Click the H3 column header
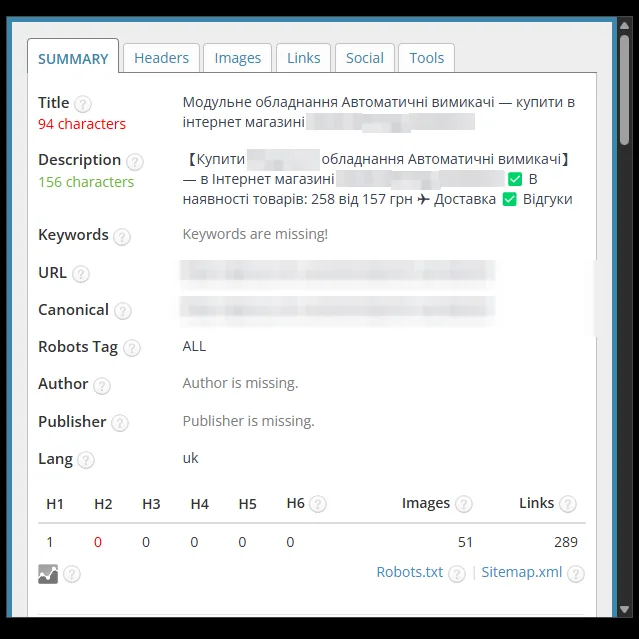 [151, 504]
